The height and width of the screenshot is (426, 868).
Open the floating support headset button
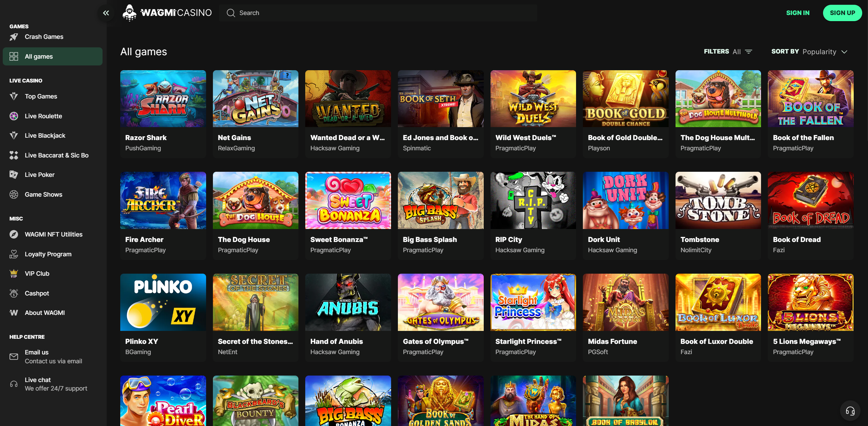click(850, 411)
